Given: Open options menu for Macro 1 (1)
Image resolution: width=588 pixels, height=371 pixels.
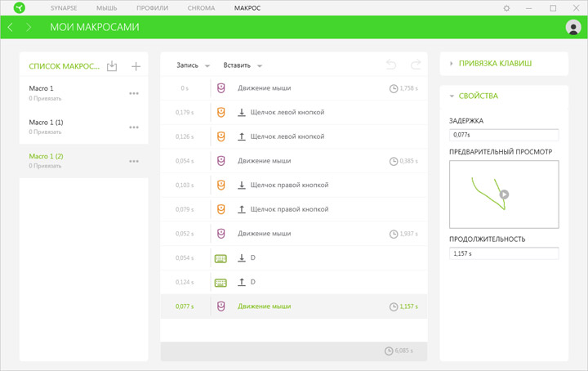Looking at the screenshot, I should click(x=134, y=127).
